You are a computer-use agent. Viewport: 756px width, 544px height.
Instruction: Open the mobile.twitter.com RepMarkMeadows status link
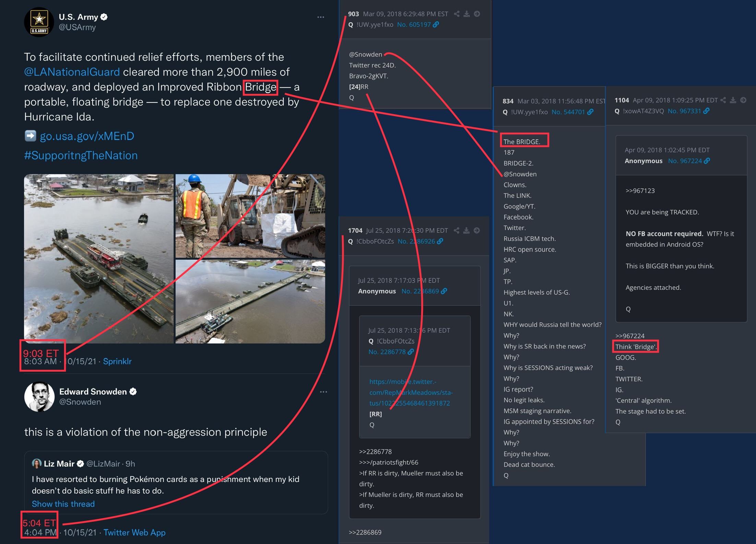tap(411, 392)
